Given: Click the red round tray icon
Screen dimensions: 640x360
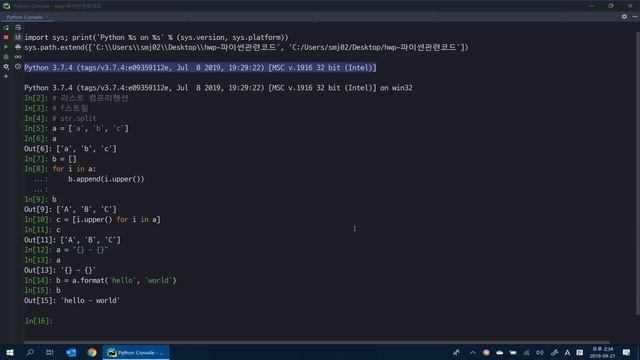Looking at the screenshot, I should point(486,352).
